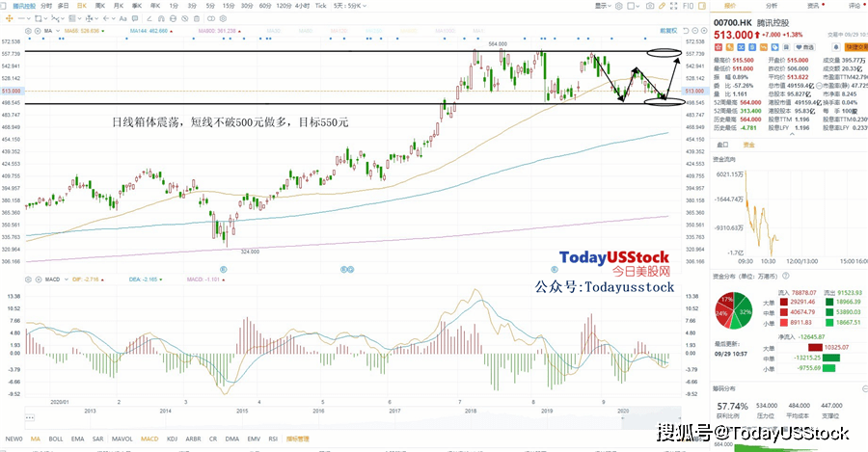Click the 指标管理 indicator management link
Viewport: 868px width, 452px height.
(x=299, y=437)
